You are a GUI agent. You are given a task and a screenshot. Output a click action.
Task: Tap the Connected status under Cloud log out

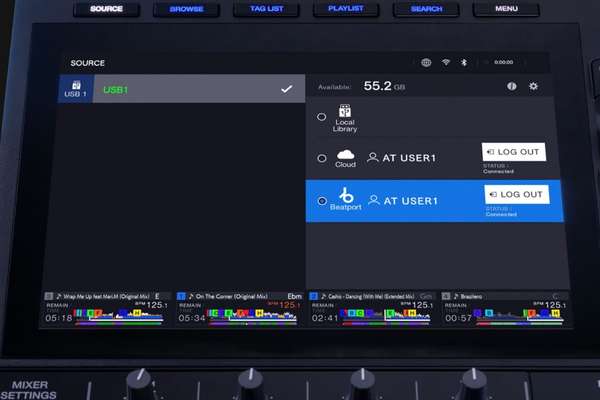[x=498, y=171]
